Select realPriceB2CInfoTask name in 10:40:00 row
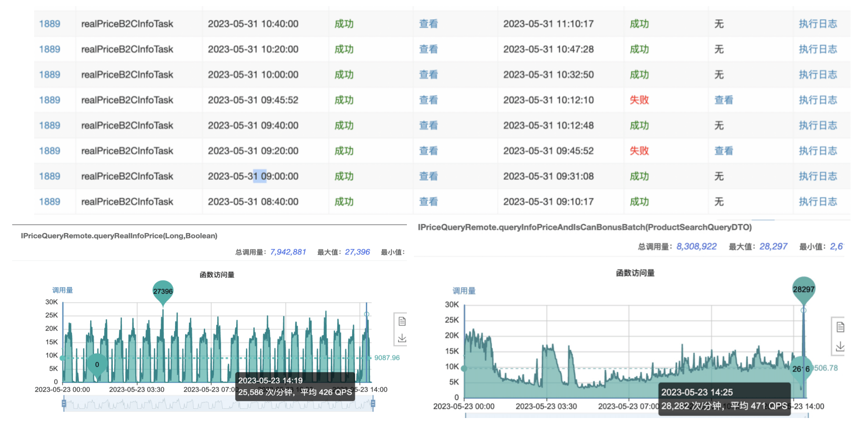Viewport: 868px width, 425px height. [x=127, y=24]
